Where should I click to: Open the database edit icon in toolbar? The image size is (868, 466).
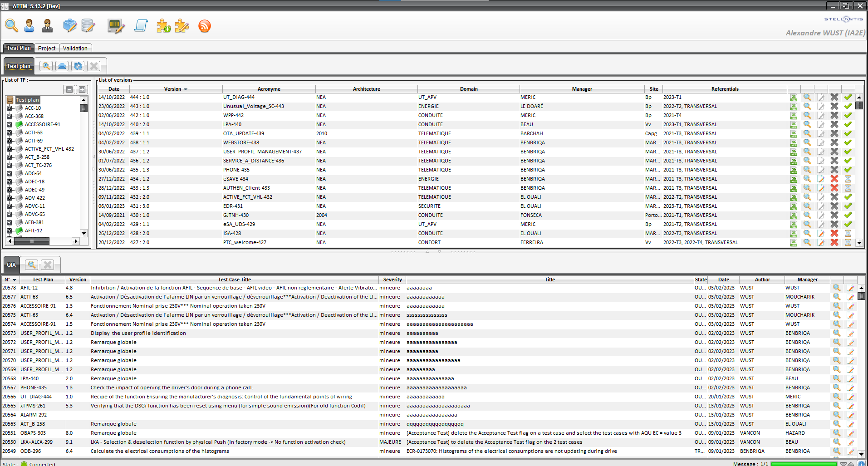88,26
